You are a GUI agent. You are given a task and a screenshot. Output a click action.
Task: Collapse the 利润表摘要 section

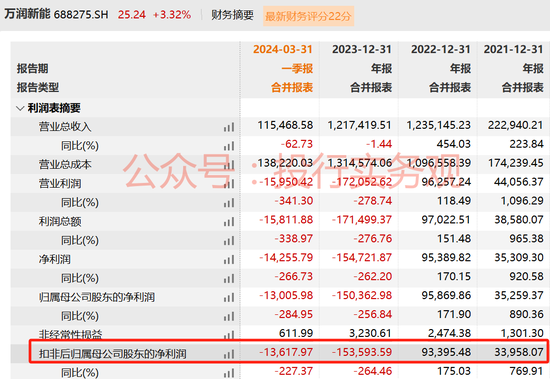(x=20, y=108)
